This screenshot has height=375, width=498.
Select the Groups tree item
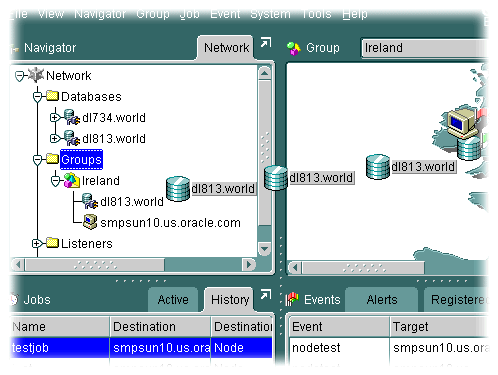click(81, 160)
